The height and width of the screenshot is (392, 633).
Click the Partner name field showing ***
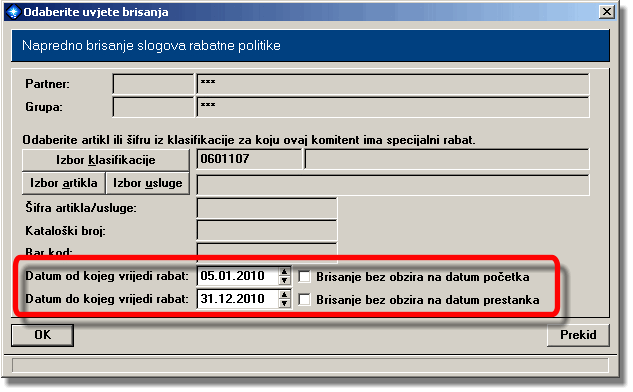(393, 84)
